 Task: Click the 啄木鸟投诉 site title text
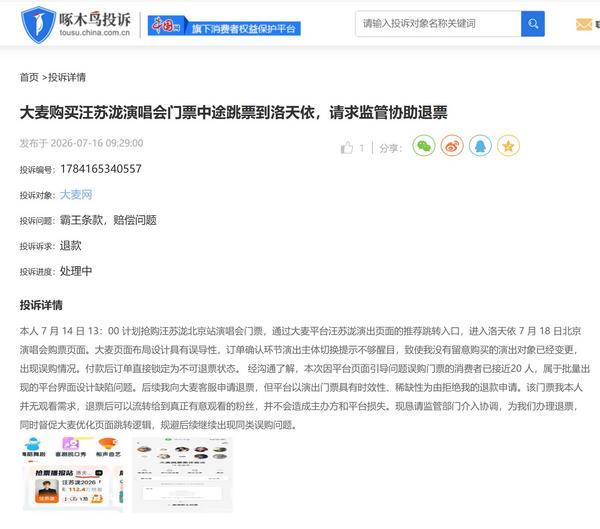[95, 19]
